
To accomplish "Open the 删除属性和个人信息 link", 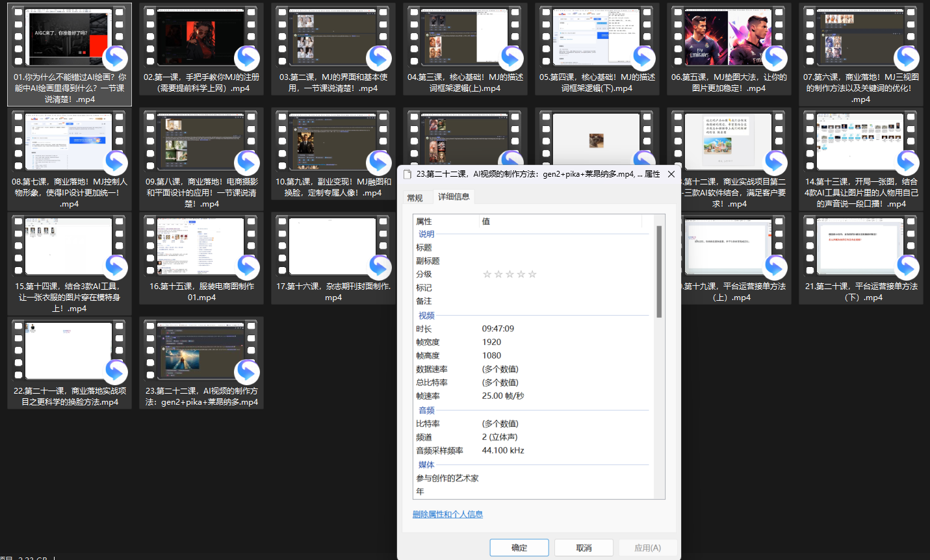I will click(x=447, y=515).
